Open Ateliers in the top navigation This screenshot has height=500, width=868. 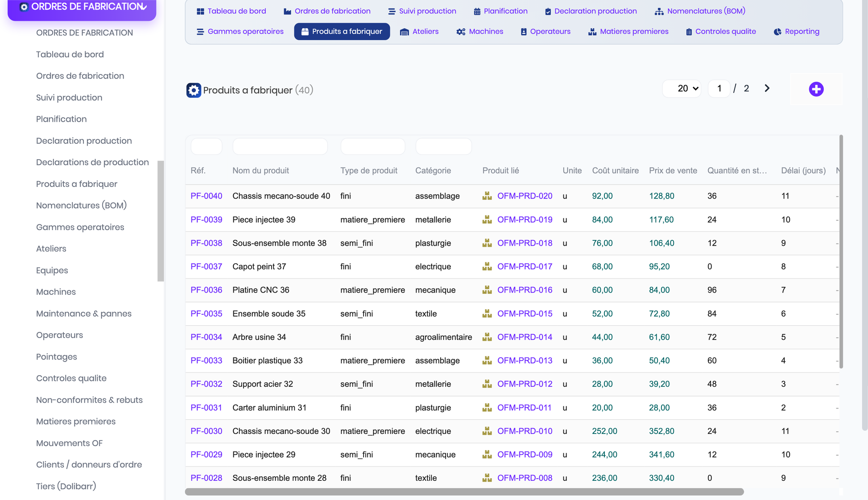pos(419,31)
